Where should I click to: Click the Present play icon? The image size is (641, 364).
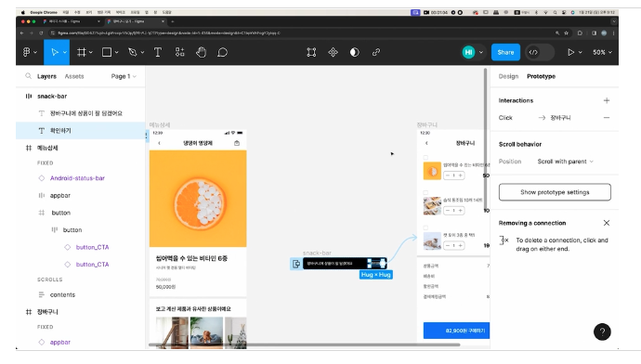tap(571, 52)
